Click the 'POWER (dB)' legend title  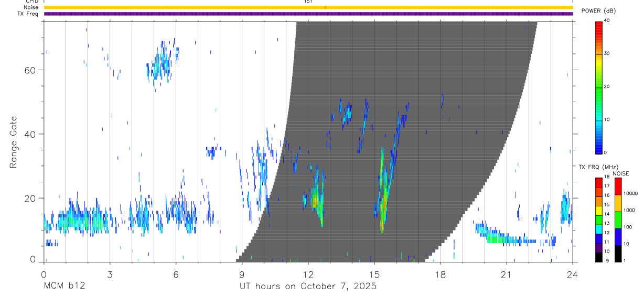[599, 11]
